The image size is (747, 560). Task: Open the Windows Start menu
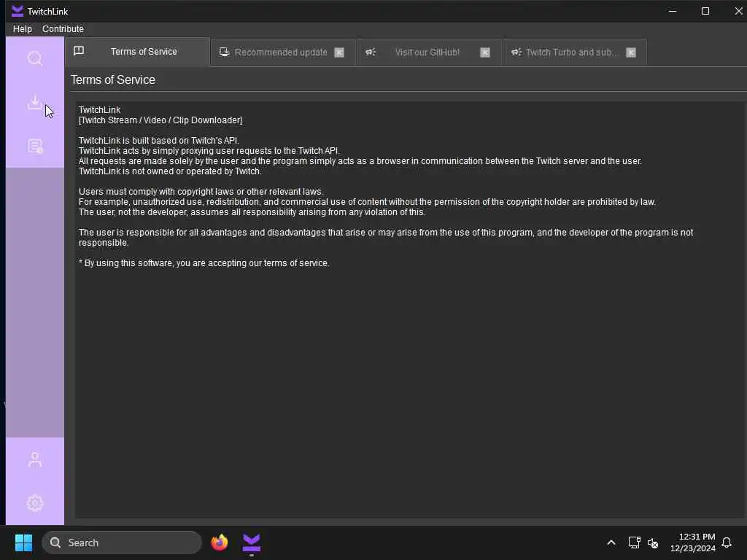[23, 542]
